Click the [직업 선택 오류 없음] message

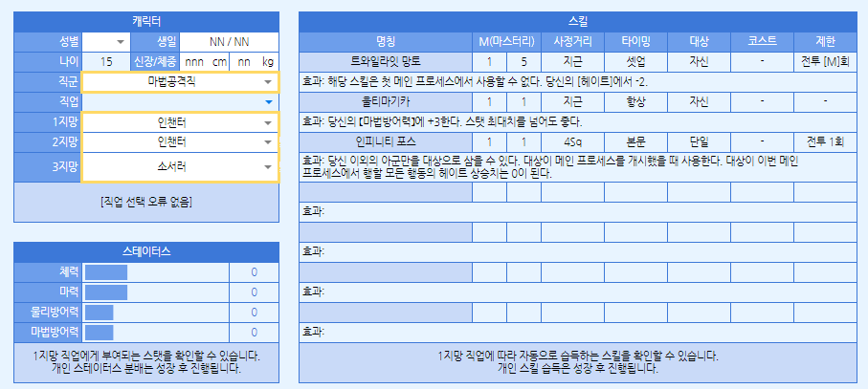[146, 202]
